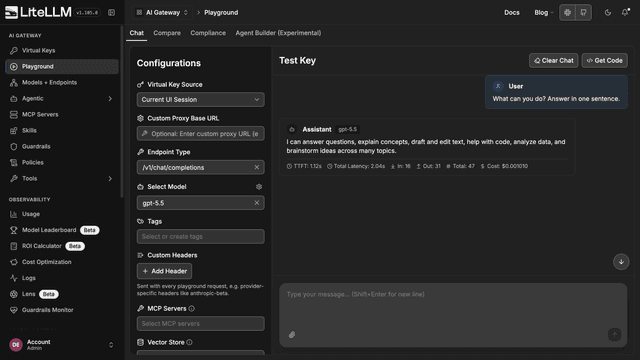Click the Vector Store info icon
The width and height of the screenshot is (640, 360).
[189, 342]
